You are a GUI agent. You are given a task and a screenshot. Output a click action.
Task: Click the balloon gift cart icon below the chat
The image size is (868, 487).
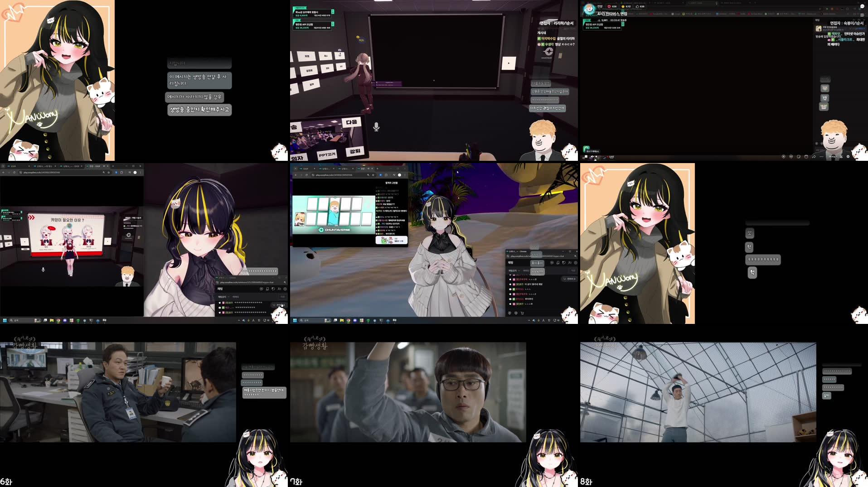pos(522,313)
